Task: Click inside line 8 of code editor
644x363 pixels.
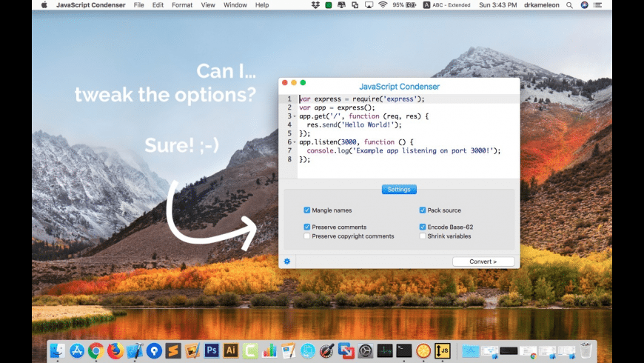Action: click(304, 159)
